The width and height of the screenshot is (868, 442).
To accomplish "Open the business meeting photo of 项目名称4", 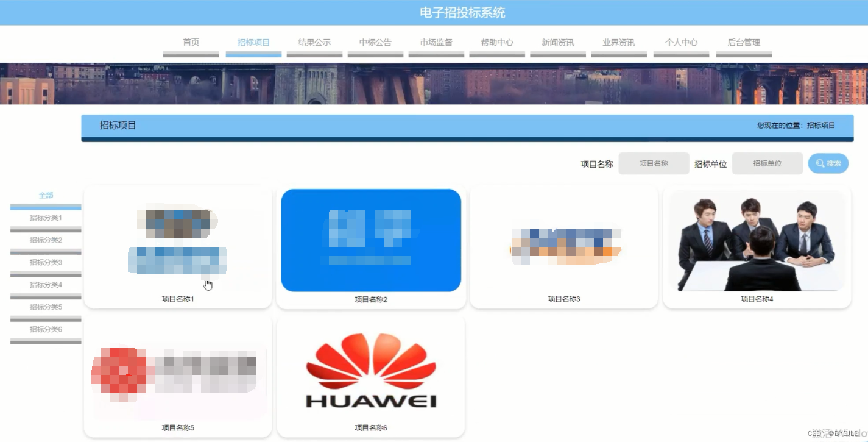I will click(757, 241).
